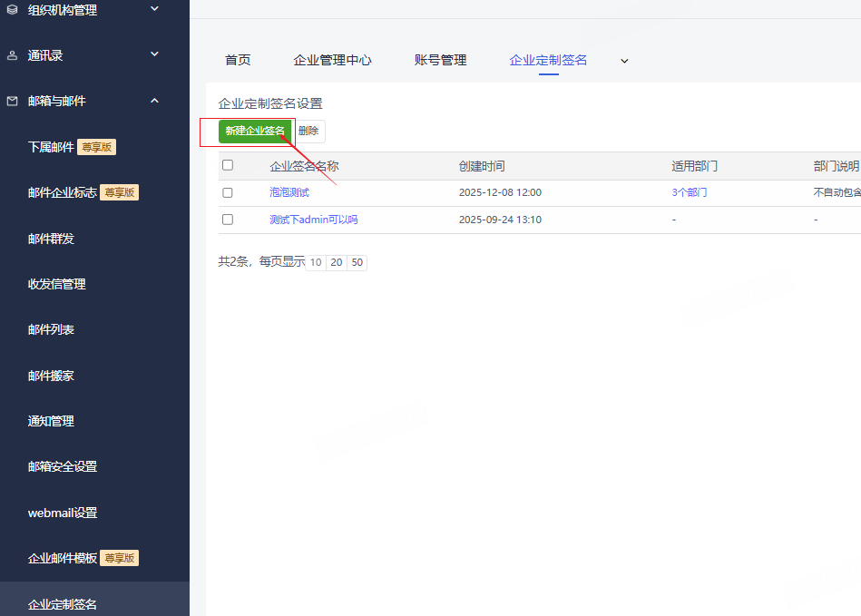
Task: Open 收发信管理 in the sidebar
Action: pyautogui.click(x=56, y=284)
